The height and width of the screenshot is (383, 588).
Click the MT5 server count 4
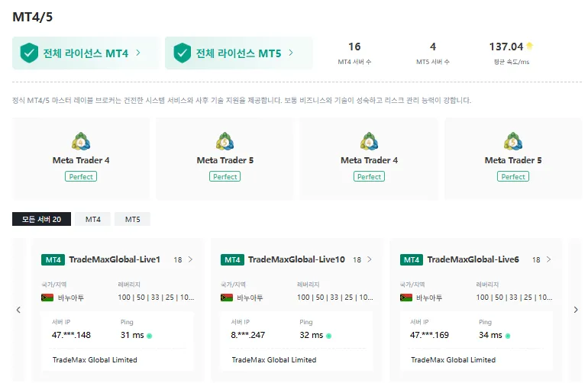pos(433,47)
